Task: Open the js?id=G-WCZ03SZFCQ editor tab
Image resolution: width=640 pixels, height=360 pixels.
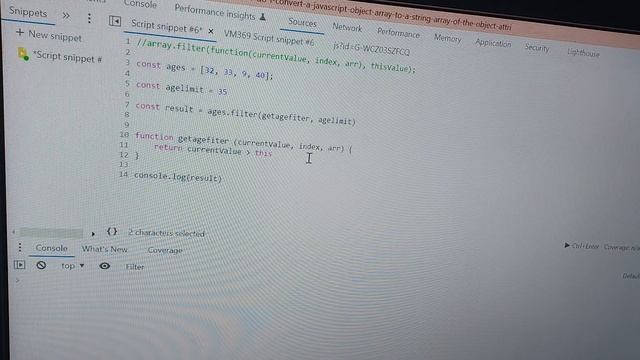Action: coord(371,49)
